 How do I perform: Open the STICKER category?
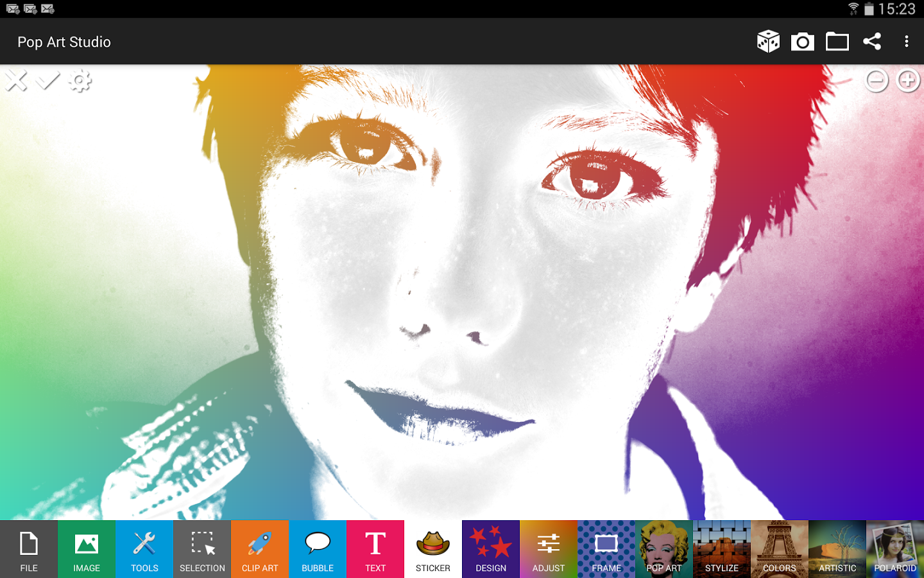pos(433,549)
